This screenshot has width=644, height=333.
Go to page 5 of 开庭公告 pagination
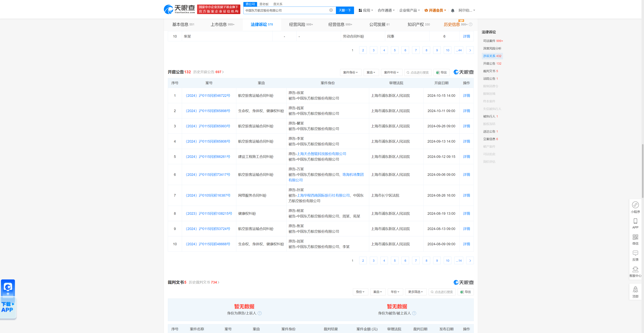(x=395, y=261)
